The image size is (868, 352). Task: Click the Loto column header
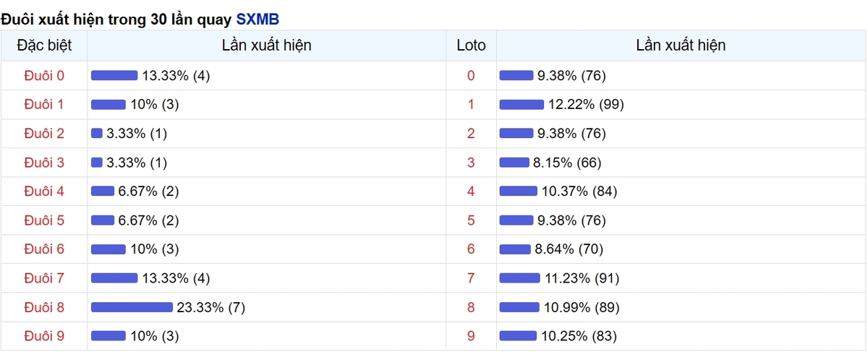click(471, 46)
